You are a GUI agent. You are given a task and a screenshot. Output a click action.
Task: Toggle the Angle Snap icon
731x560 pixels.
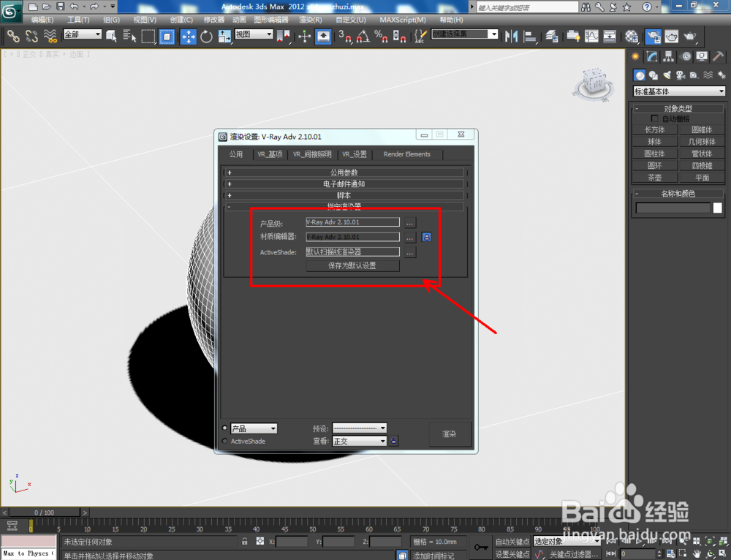click(x=363, y=36)
